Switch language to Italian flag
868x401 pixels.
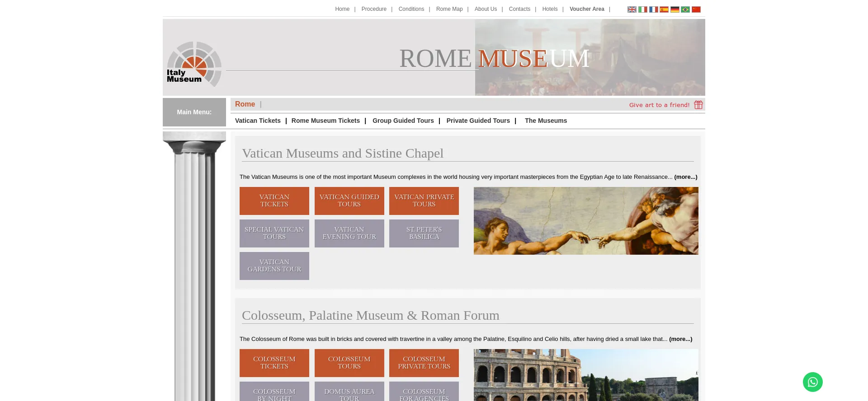pyautogui.click(x=642, y=9)
